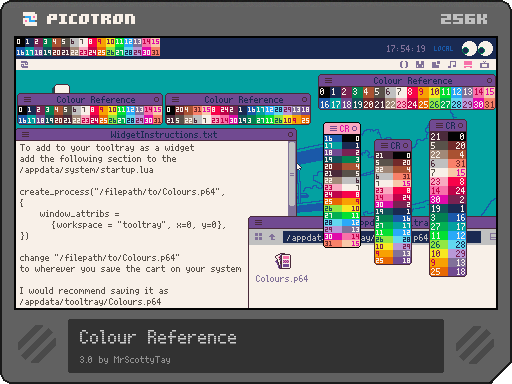Open the code editor workspace icon
The height and width of the screenshot is (384, 512).
[x=404, y=65]
